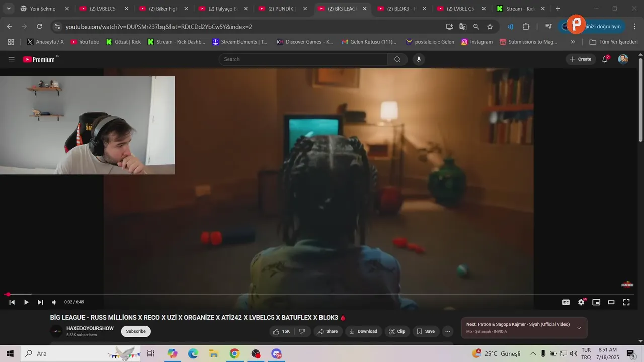This screenshot has width=644, height=362.
Task: View site information icon in address bar
Action: 57,27
